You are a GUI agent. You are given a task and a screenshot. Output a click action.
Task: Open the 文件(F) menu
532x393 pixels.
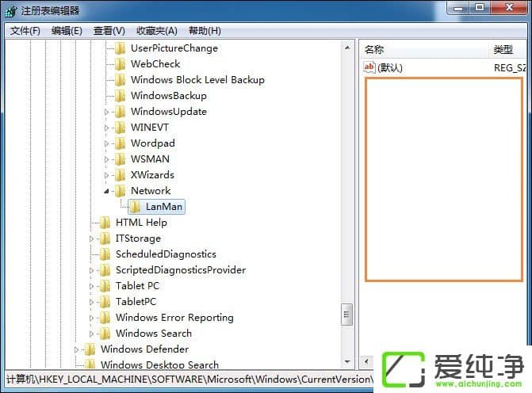pos(25,31)
